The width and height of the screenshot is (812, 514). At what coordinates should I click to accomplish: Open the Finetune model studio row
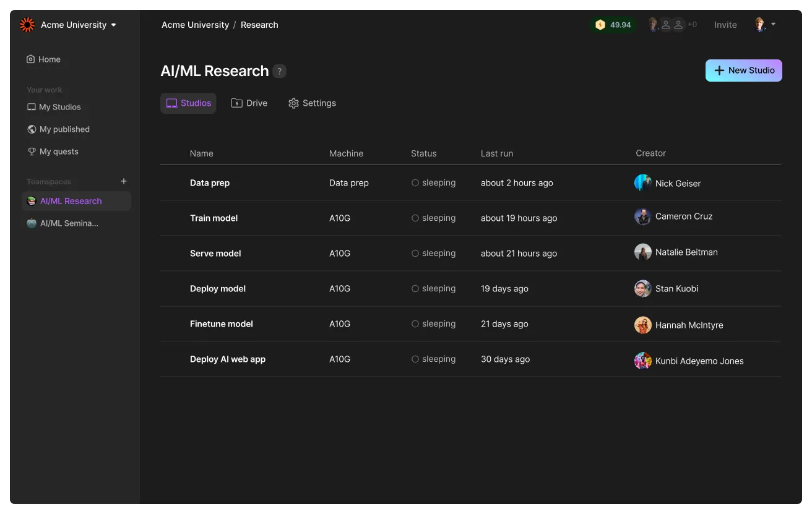pos(470,324)
